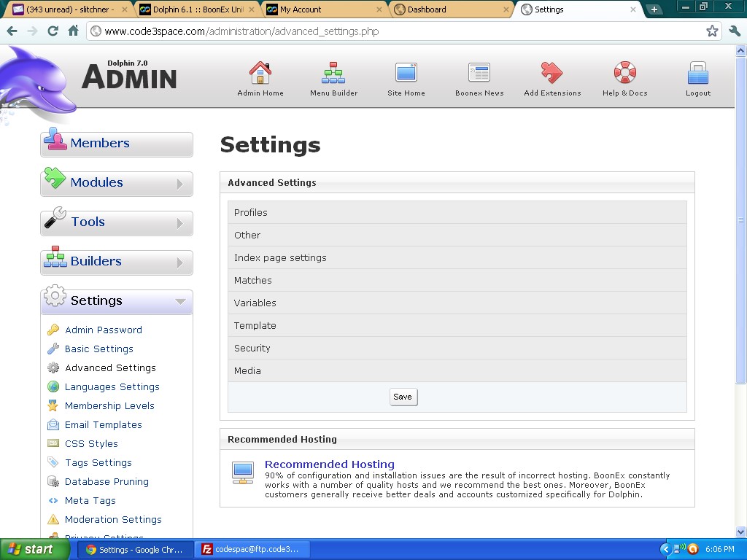Go to Site Home icon
The width and height of the screenshot is (747, 560).
click(406, 73)
